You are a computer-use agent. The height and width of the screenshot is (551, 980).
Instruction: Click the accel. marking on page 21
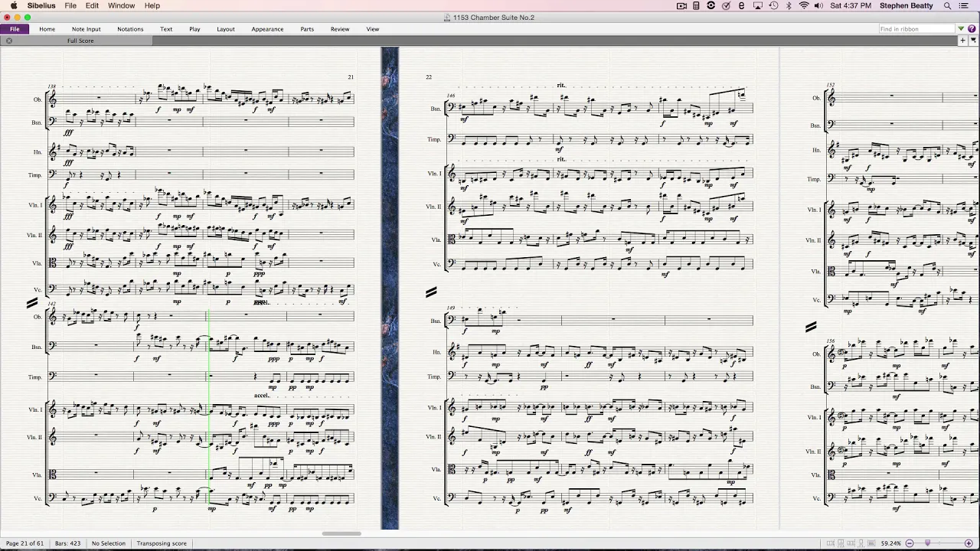click(261, 396)
